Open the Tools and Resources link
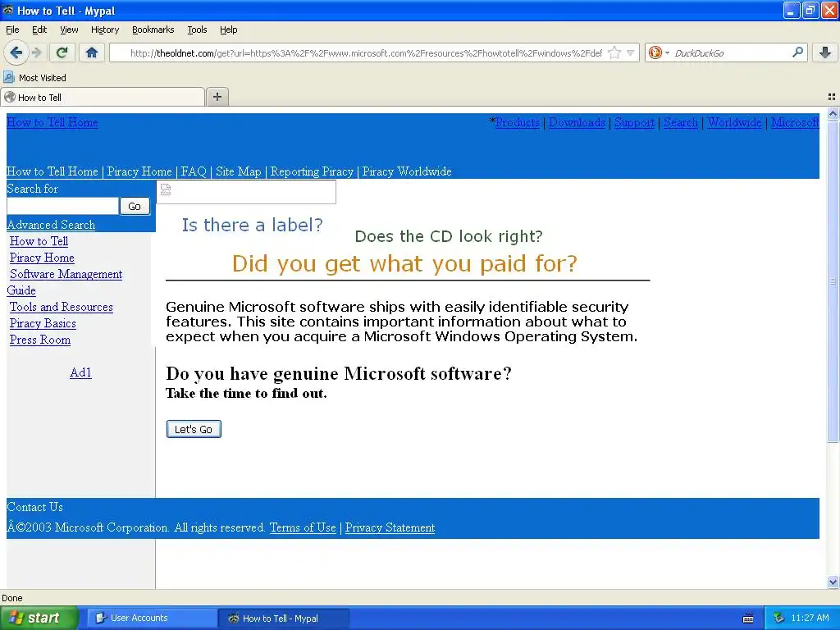840x630 pixels. click(x=61, y=307)
